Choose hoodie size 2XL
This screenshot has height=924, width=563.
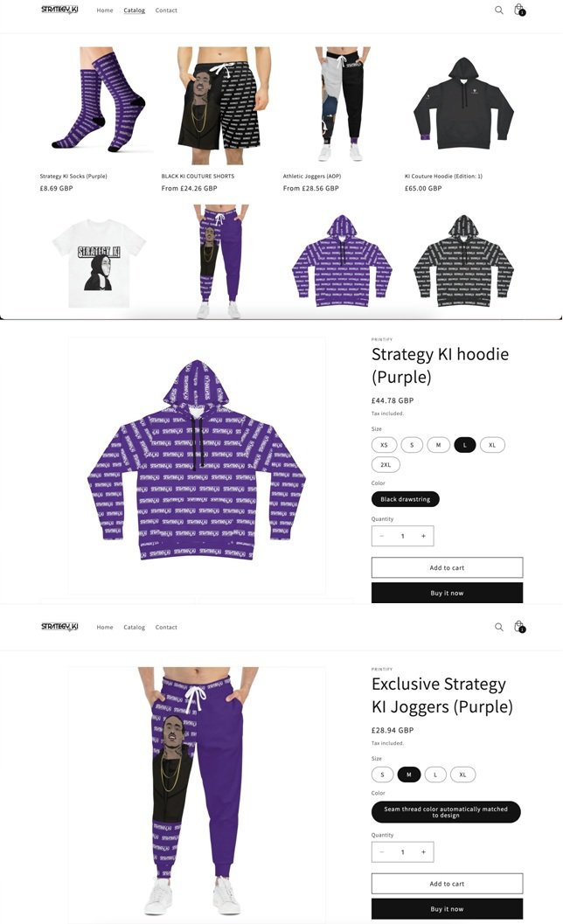tap(386, 465)
